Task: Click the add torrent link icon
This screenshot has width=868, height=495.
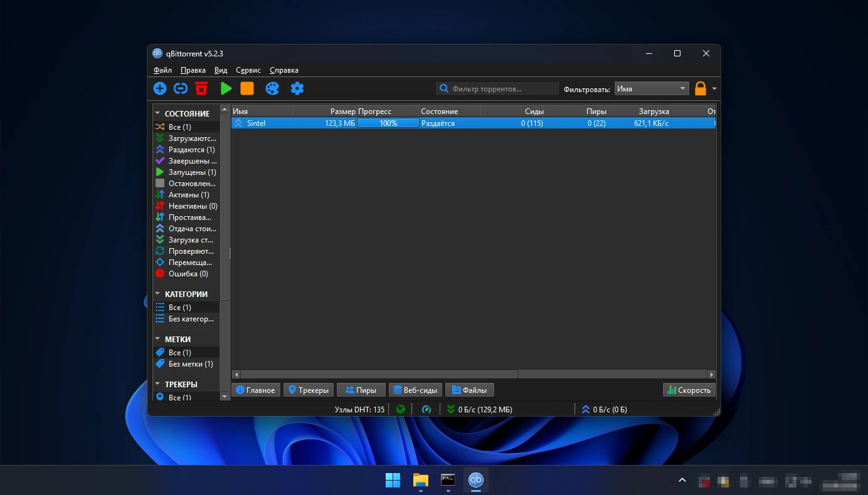Action: click(181, 89)
